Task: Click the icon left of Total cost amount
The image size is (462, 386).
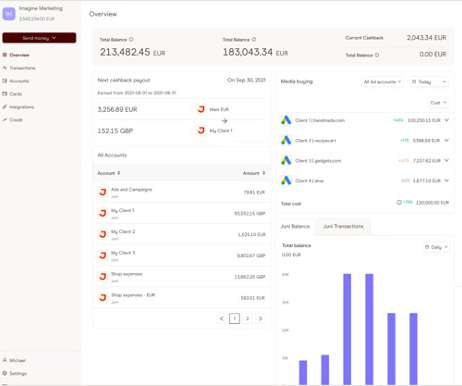Action: [399, 202]
